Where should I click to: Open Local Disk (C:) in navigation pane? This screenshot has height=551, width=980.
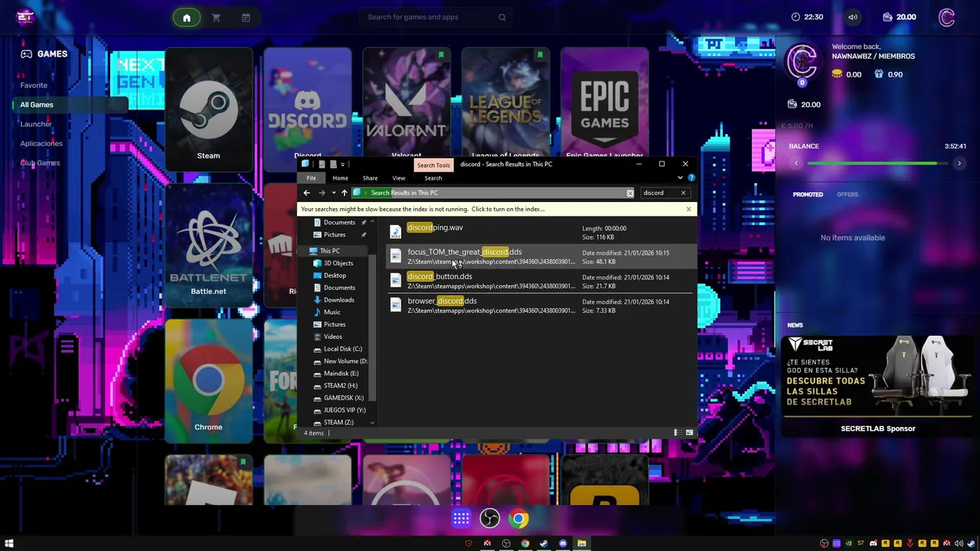342,349
